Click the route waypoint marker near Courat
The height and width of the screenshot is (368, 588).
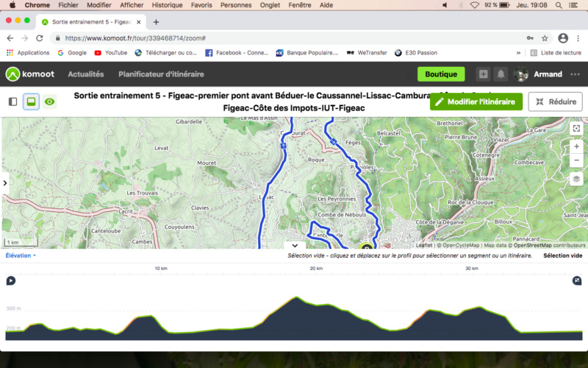(x=283, y=146)
